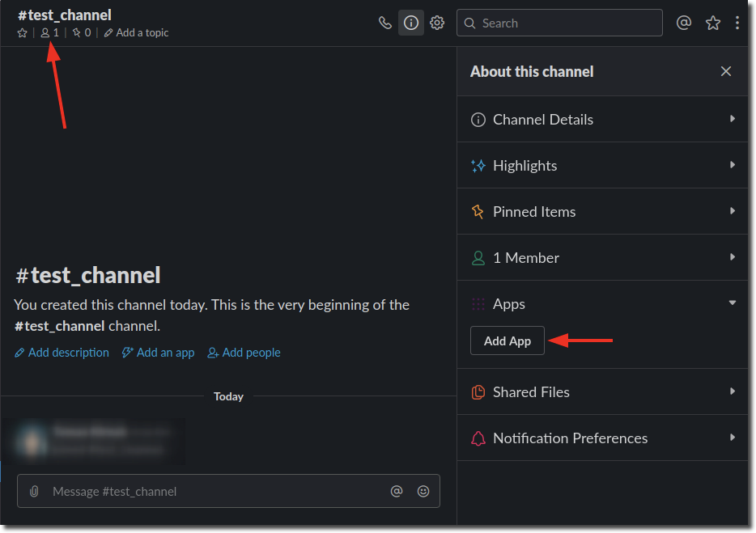Insert a mention with @ in message box
756x533 pixels.
[397, 491]
